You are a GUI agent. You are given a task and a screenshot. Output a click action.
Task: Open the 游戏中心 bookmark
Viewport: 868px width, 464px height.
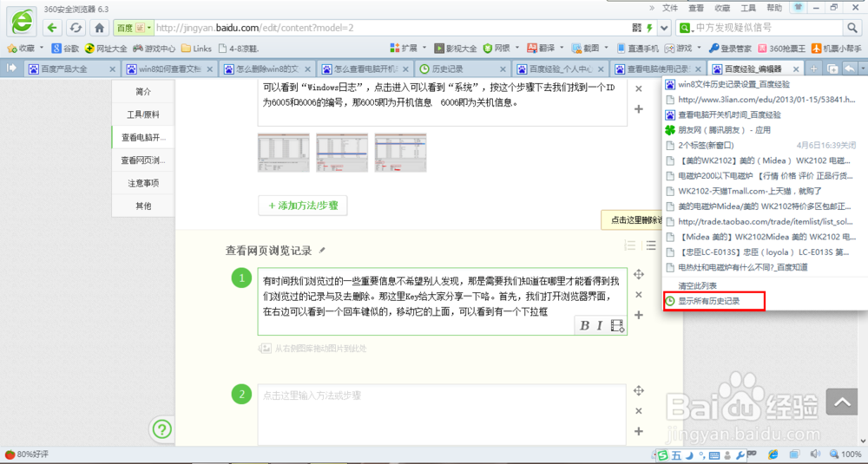[x=154, y=49]
